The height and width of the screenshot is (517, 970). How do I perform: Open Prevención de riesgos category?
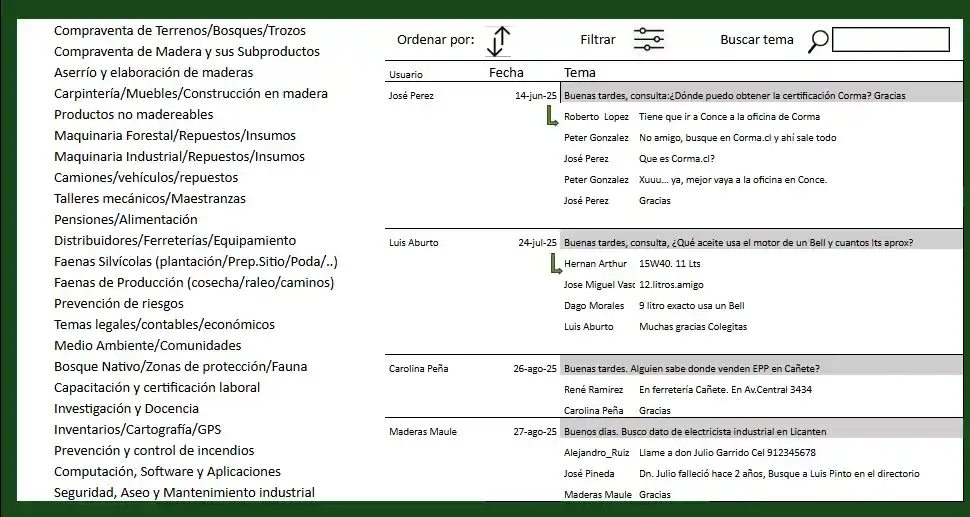click(119, 303)
